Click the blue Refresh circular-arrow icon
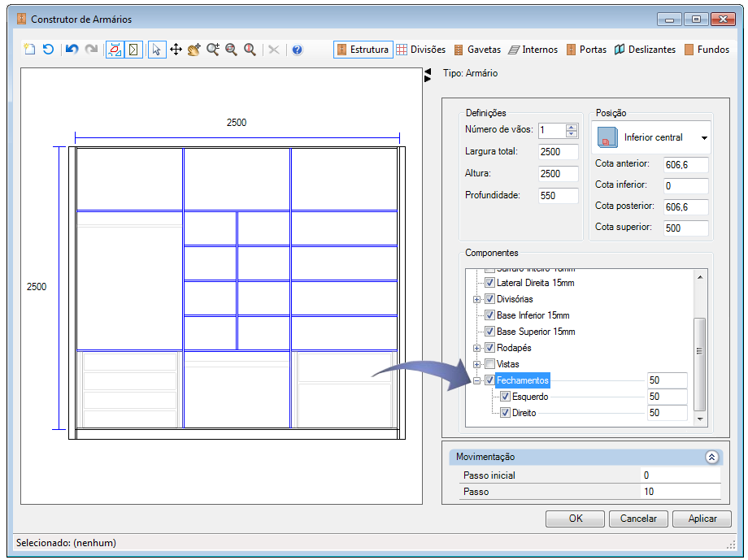Image resolution: width=748 pixels, height=560 pixels. (x=48, y=49)
